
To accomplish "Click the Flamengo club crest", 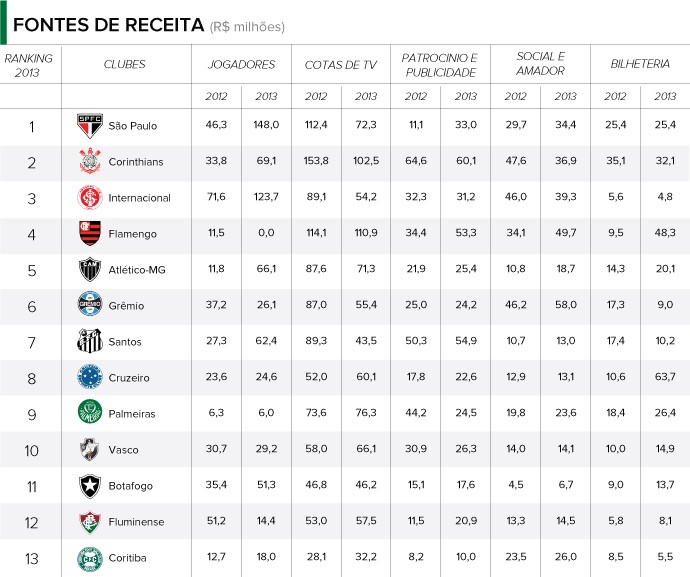I will (x=90, y=234).
